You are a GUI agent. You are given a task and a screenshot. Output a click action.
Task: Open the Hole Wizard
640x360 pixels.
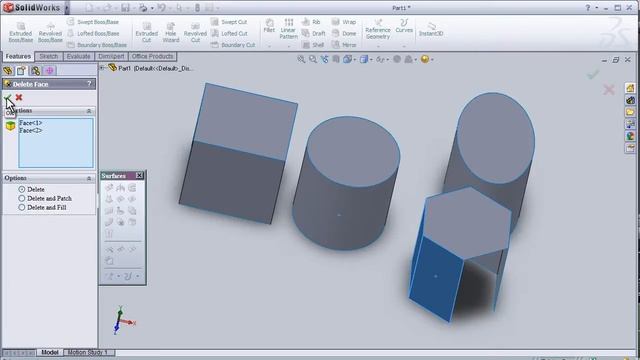171,32
